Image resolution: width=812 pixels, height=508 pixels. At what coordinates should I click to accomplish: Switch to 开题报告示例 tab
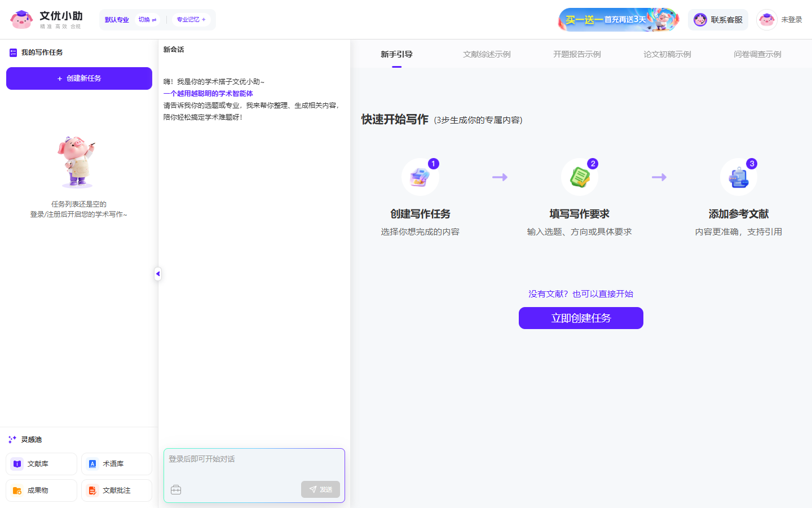[x=577, y=54]
